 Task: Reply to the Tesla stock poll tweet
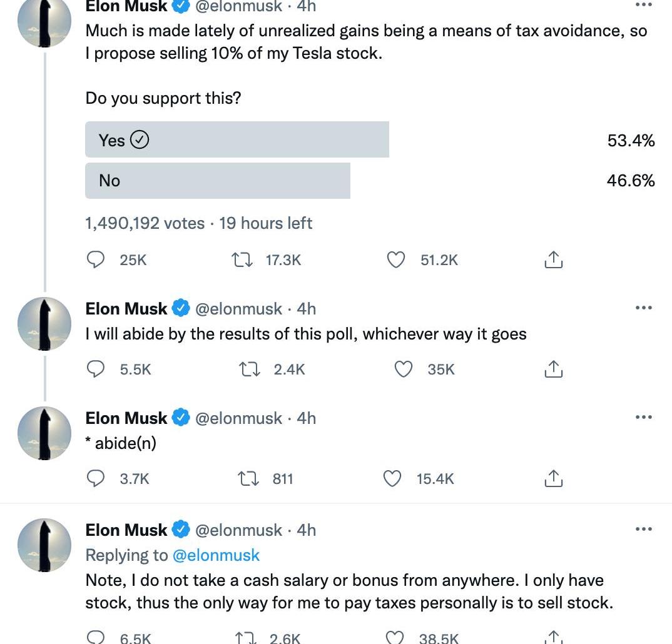[96, 259]
